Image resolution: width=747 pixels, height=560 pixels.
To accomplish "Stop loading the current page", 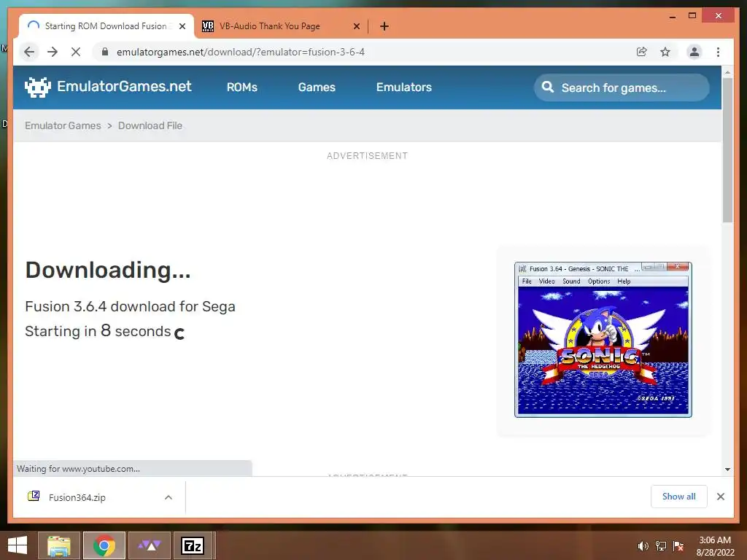I will point(76,52).
